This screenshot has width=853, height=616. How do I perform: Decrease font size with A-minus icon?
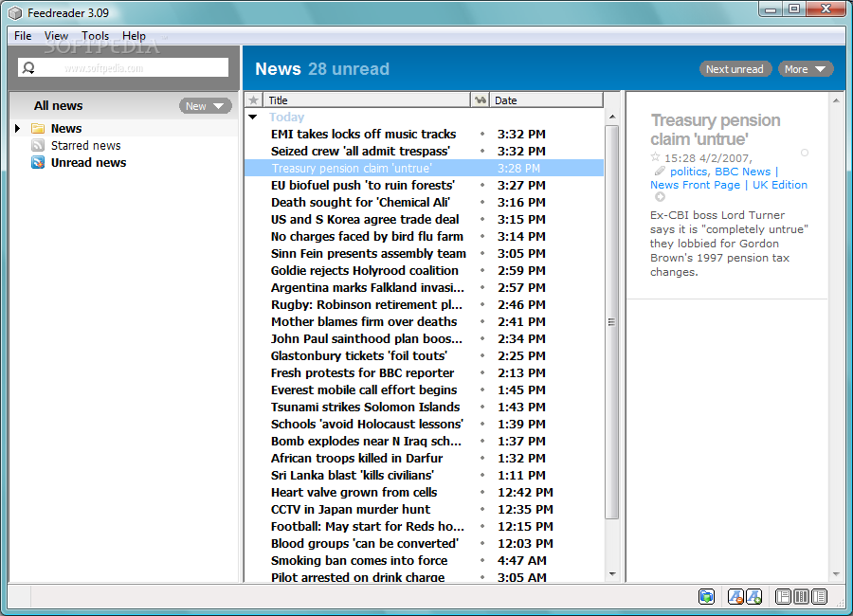735,597
